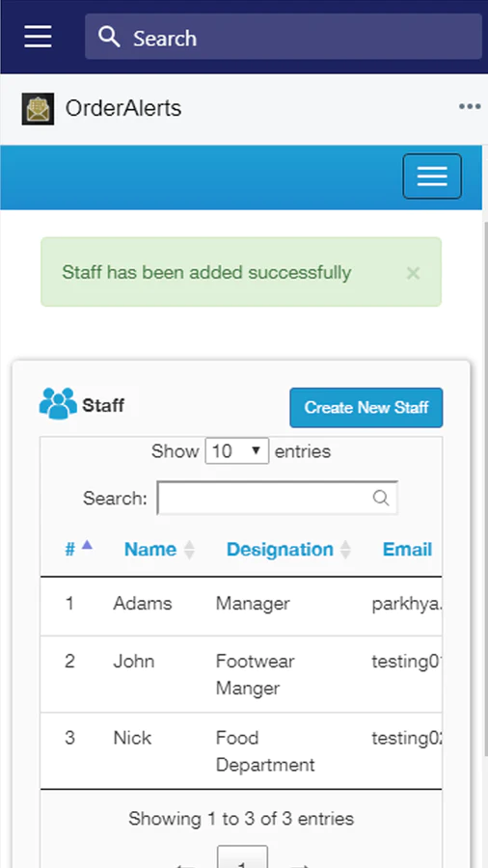Image resolution: width=488 pixels, height=868 pixels.
Task: Go to pagination page 1
Action: tap(242, 857)
